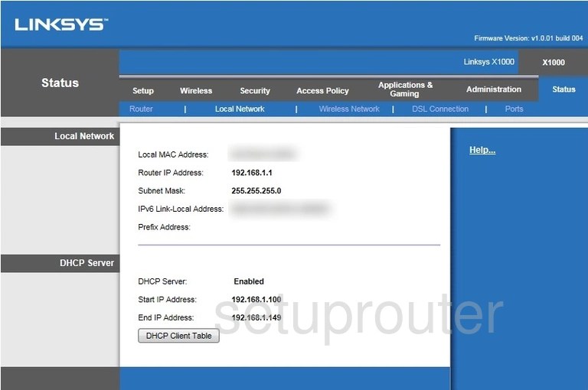This screenshot has width=588, height=390.
Task: Select the Status tab
Action: click(563, 89)
